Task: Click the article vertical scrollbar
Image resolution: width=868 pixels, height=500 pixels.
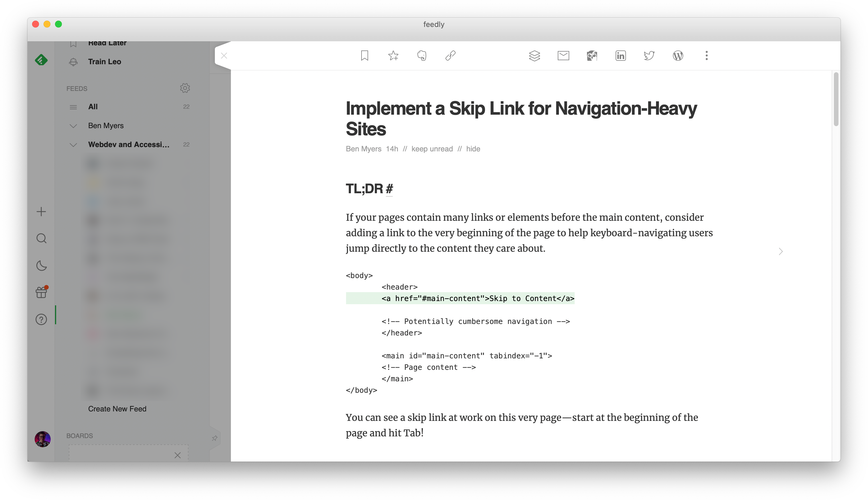Action: [x=836, y=99]
